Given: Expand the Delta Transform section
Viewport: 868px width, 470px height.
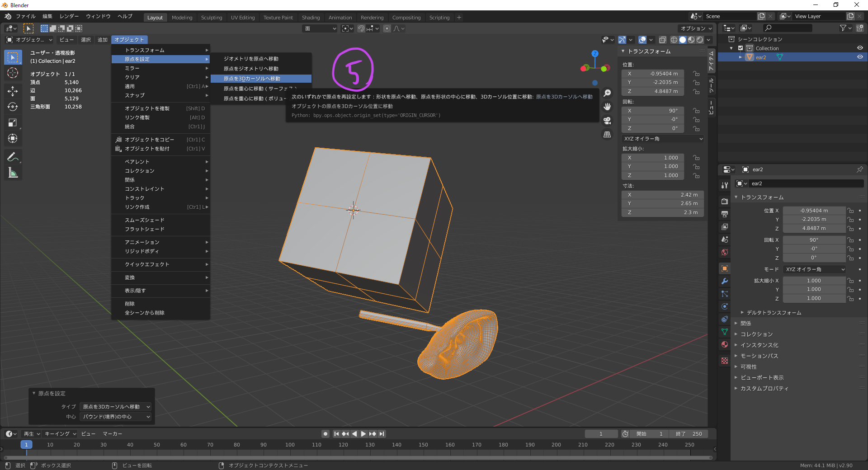Looking at the screenshot, I should 774,313.
